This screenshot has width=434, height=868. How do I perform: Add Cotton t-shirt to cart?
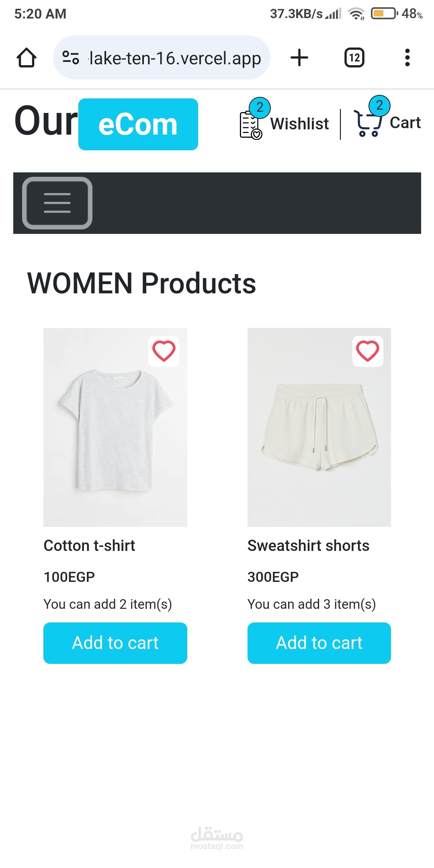pyautogui.click(x=115, y=643)
